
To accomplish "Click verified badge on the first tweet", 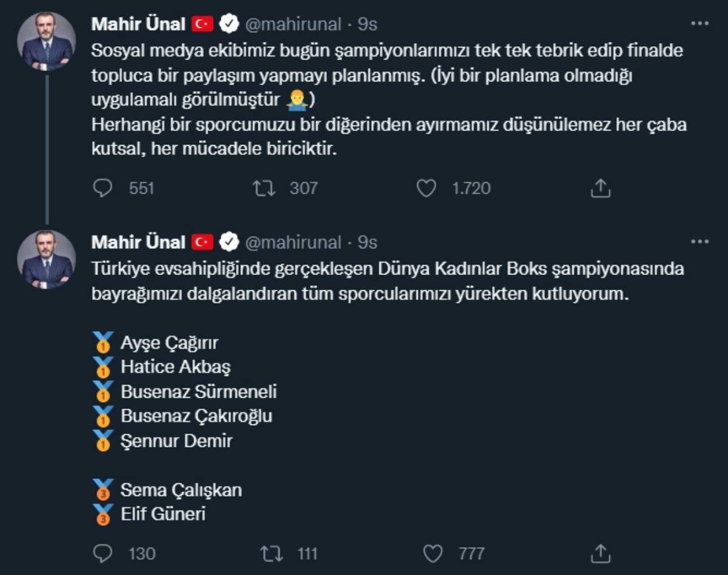I will pyautogui.click(x=229, y=24).
